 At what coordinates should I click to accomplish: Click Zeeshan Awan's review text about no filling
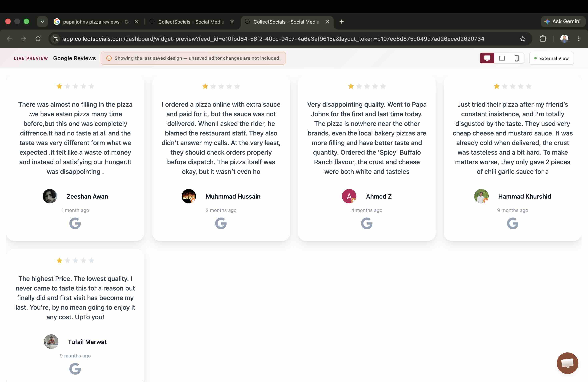click(75, 138)
